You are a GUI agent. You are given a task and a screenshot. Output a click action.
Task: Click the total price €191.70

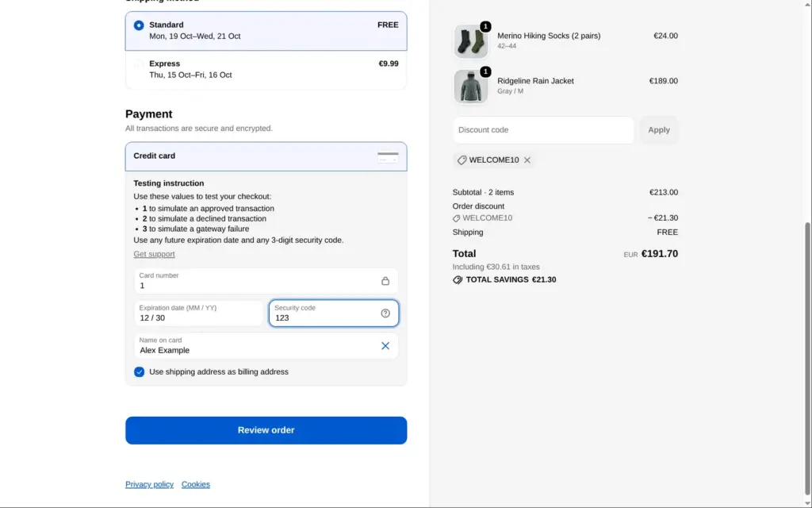click(659, 254)
